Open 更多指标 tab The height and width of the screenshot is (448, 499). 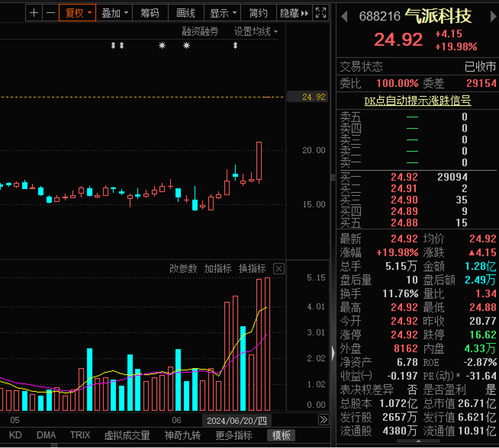tap(234, 435)
